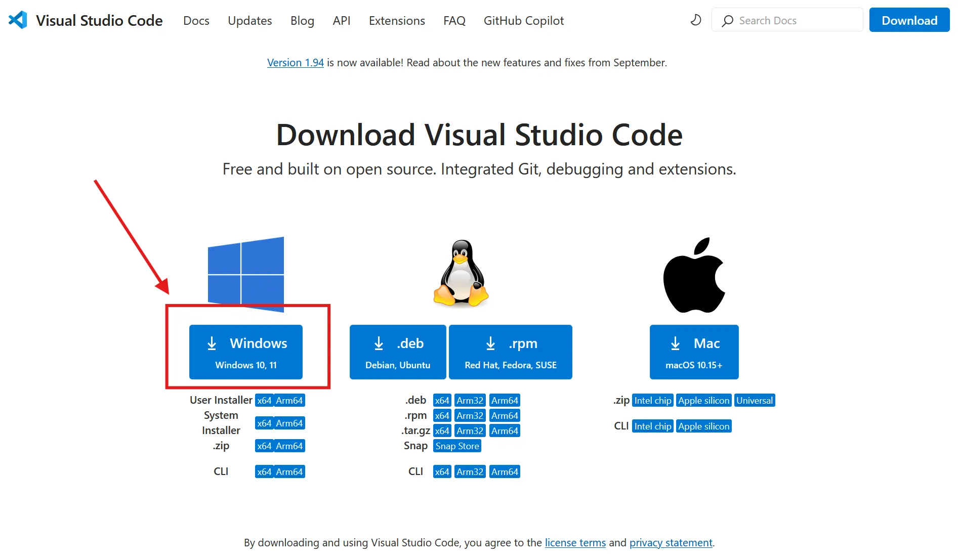Click the top-right blue Download button
958x560 pixels.
pyautogui.click(x=909, y=20)
